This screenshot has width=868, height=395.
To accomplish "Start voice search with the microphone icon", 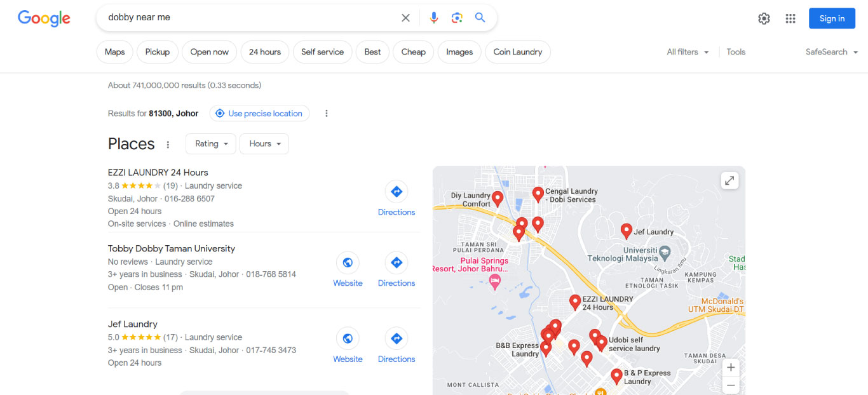I will coord(434,18).
